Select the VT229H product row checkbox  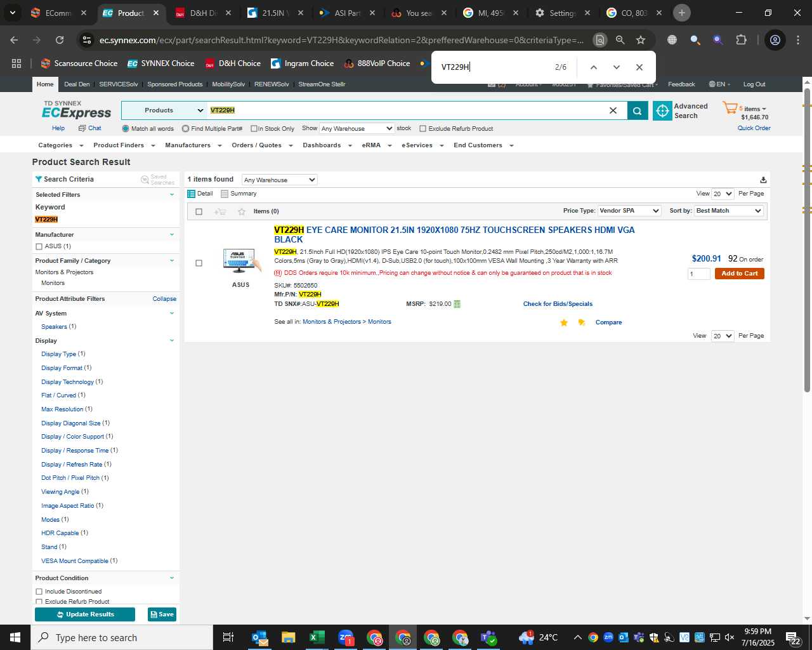199,263
